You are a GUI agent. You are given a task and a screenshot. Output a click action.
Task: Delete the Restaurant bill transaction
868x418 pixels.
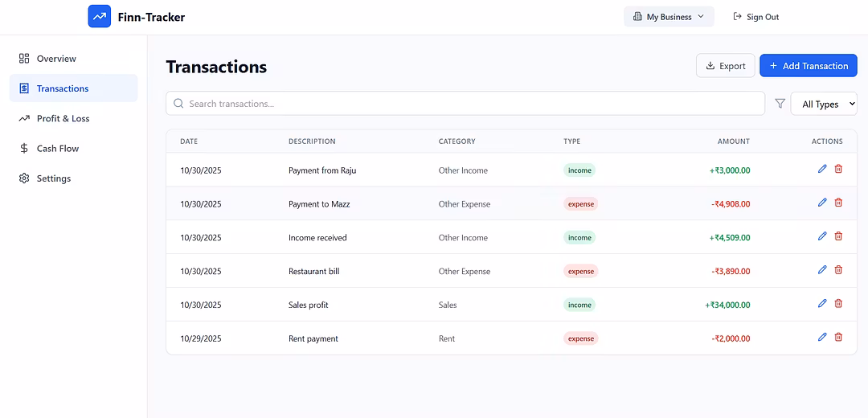[838, 270]
